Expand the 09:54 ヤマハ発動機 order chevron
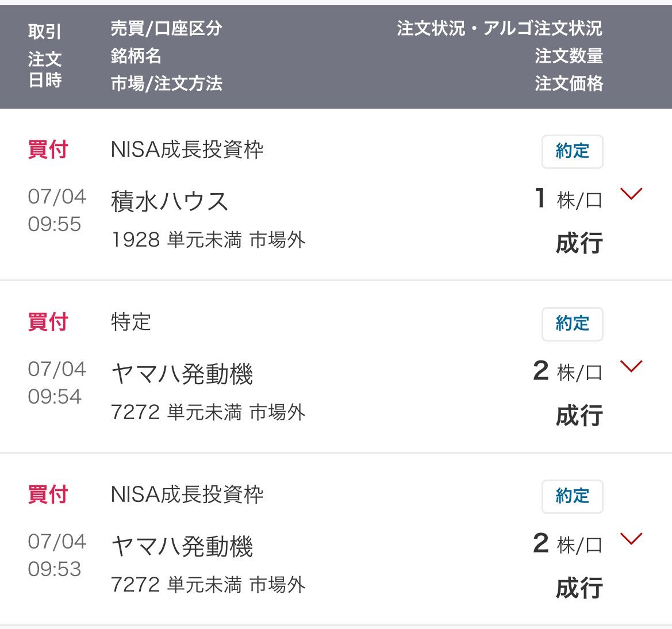 pyautogui.click(x=631, y=366)
